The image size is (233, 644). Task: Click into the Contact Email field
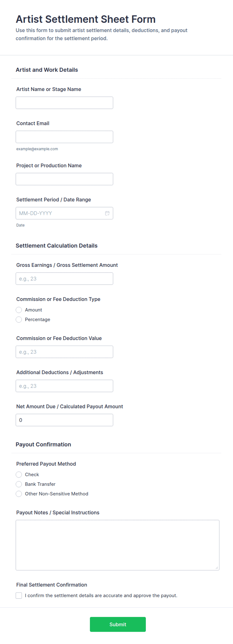click(x=64, y=137)
